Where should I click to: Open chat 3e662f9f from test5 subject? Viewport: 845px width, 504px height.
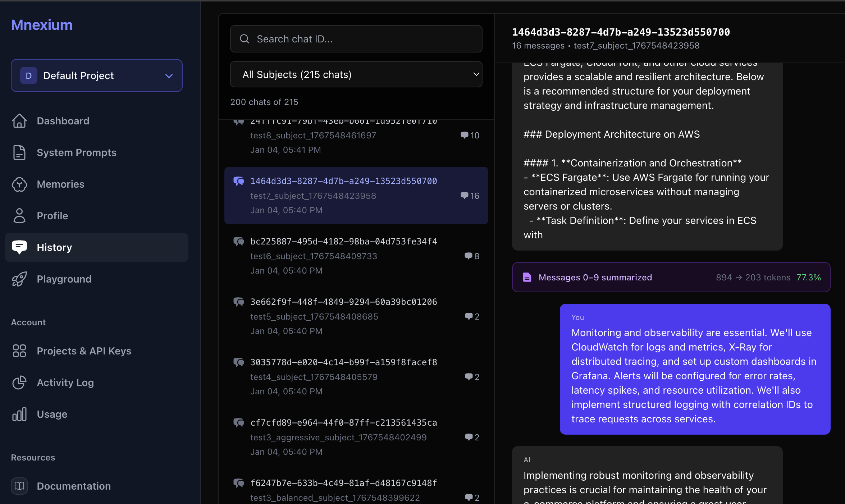point(356,316)
